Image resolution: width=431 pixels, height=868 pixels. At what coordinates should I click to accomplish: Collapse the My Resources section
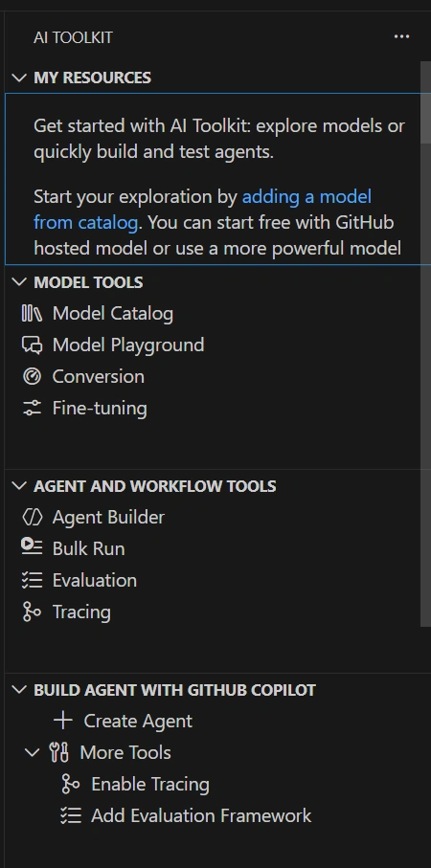click(19, 78)
